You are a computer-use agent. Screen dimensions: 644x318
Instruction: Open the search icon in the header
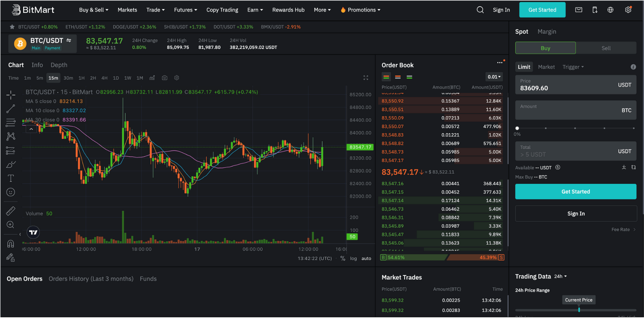(480, 10)
